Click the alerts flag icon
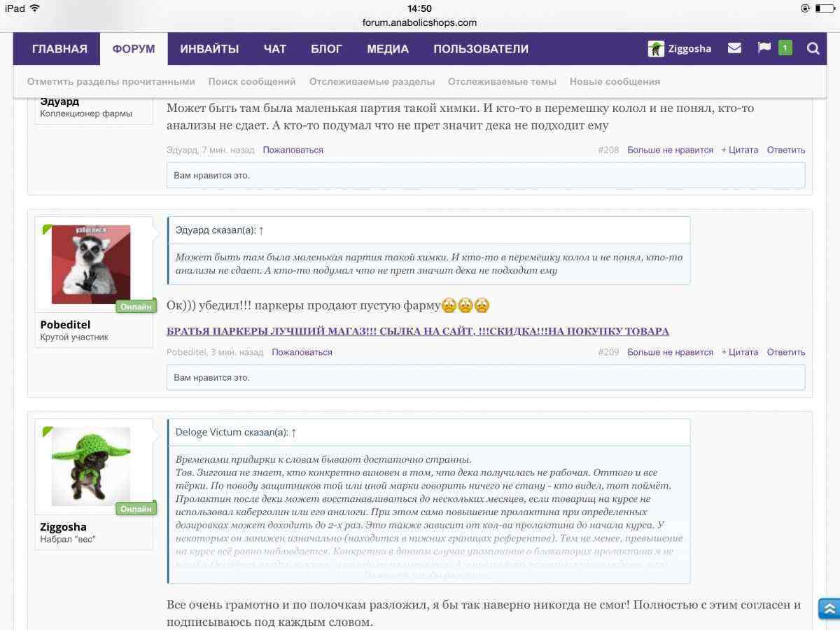Screen dimensions: 840x630 (x=764, y=48)
